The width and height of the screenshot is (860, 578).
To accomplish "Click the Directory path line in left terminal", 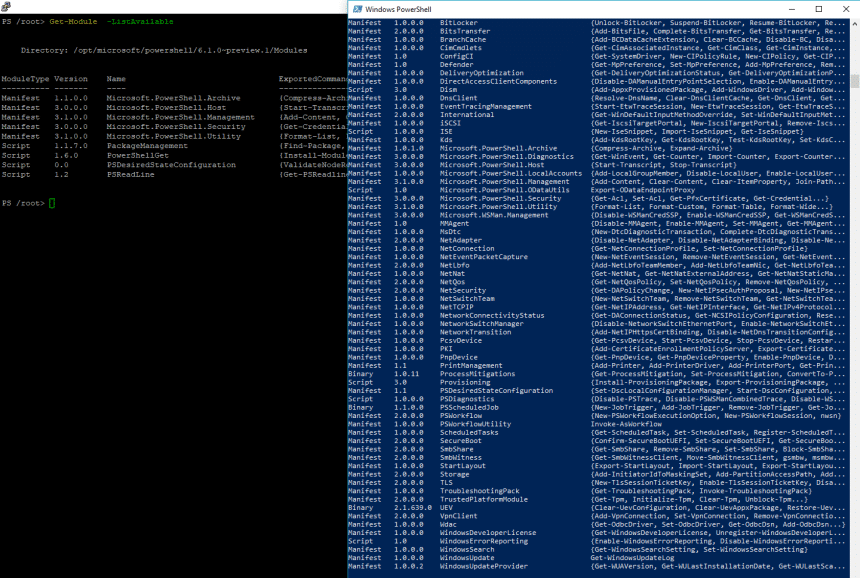I will coord(164,50).
